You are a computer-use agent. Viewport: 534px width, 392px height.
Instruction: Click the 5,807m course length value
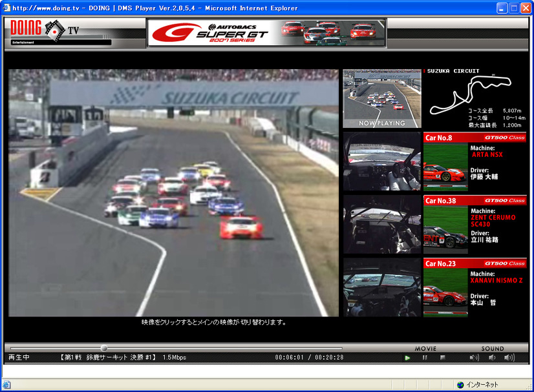(512, 110)
